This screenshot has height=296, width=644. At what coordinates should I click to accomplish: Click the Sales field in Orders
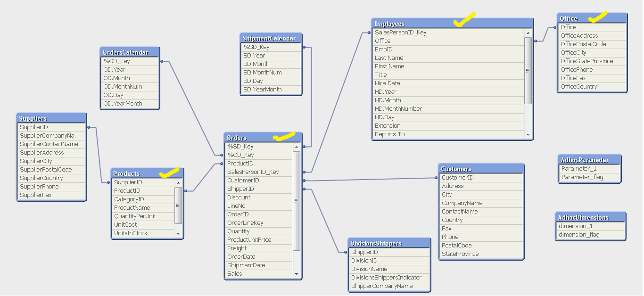pyautogui.click(x=259, y=273)
